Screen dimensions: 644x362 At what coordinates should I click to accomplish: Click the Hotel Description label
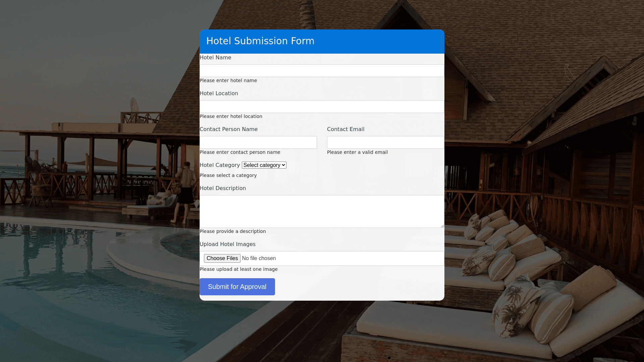pyautogui.click(x=223, y=188)
